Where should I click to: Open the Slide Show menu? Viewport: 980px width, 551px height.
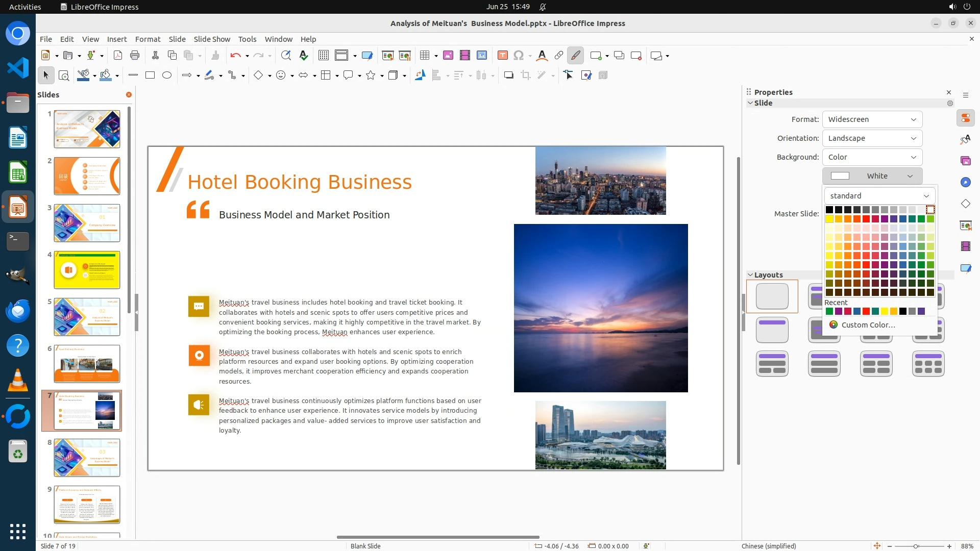[x=211, y=39]
